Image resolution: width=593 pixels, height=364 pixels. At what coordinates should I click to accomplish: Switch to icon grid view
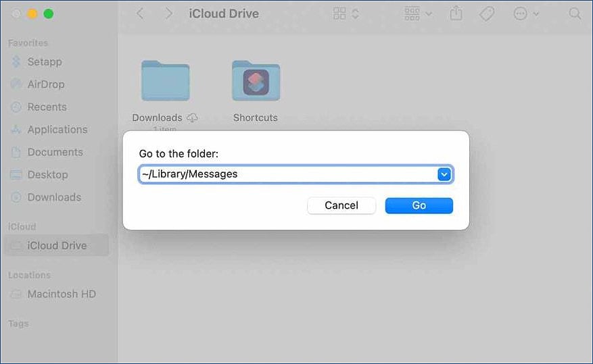(339, 14)
